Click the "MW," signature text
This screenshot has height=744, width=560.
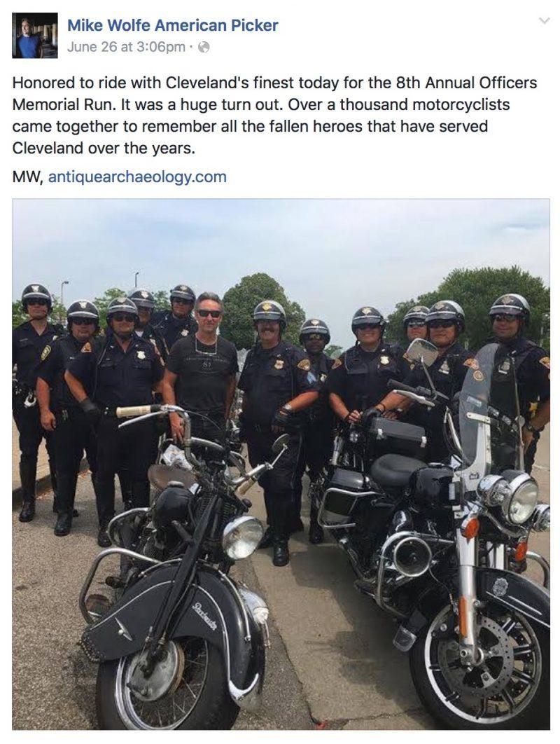pyautogui.click(x=28, y=177)
